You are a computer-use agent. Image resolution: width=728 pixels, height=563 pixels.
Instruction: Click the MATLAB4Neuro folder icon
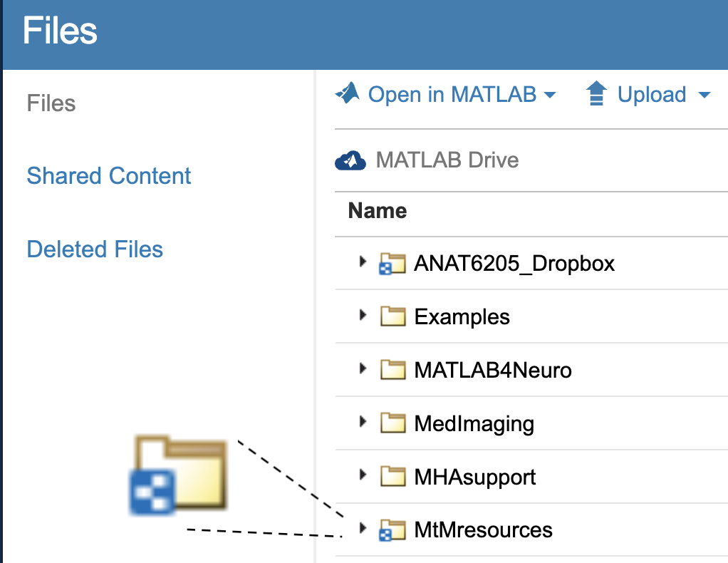click(392, 370)
